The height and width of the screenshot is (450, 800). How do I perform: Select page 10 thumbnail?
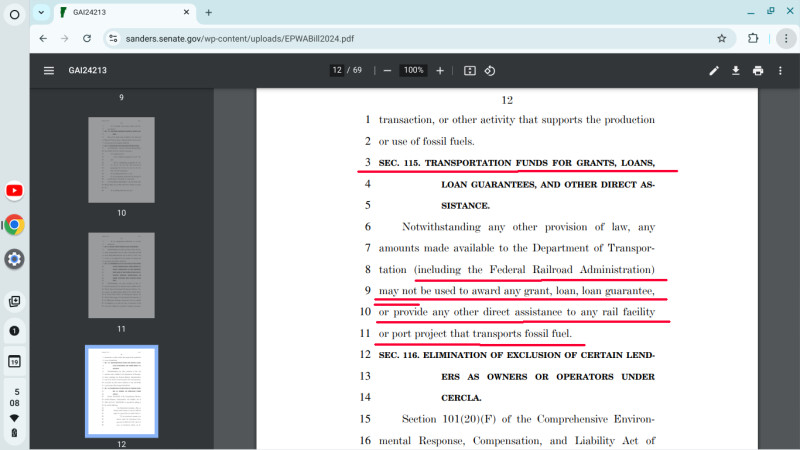point(121,160)
